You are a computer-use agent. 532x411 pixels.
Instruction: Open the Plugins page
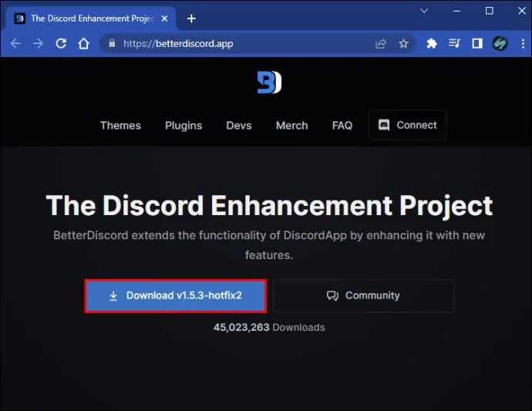(x=184, y=126)
